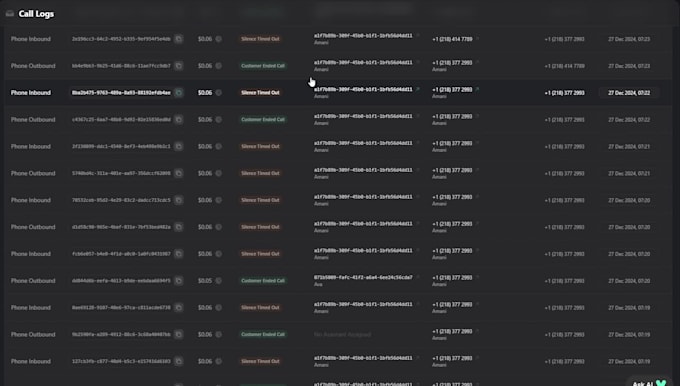680x386 pixels.
Task: Click the icon beside Call Logs title
Action: pyautogui.click(x=10, y=13)
